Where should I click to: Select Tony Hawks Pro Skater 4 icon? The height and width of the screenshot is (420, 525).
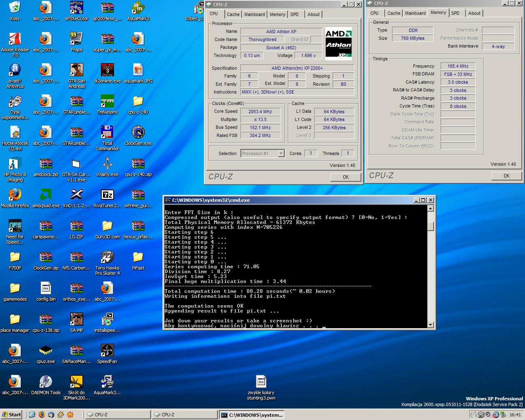107,257
